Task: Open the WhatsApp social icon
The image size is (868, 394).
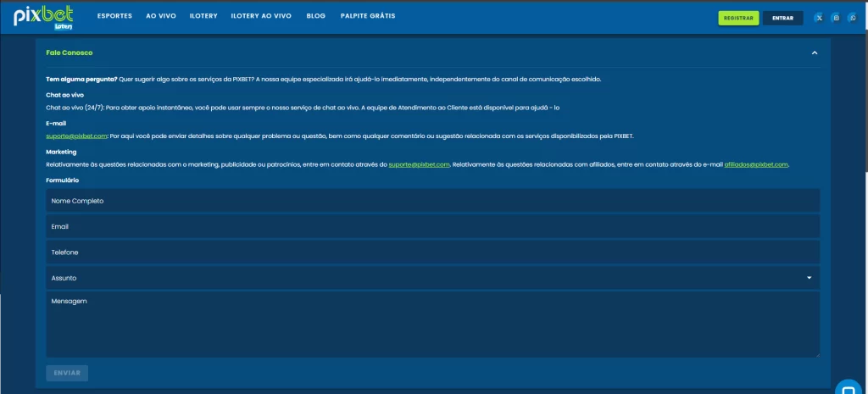Action: click(x=853, y=18)
